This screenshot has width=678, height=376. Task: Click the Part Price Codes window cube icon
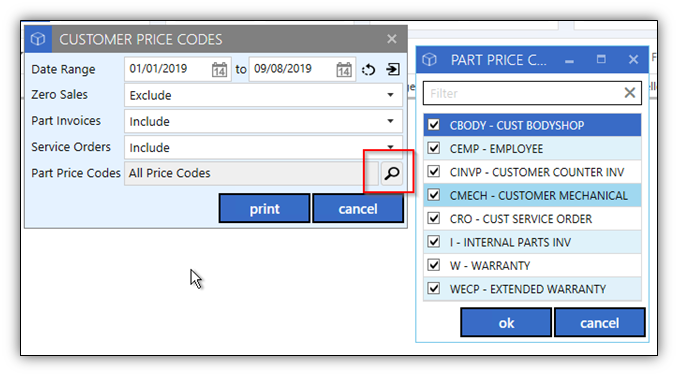429,60
